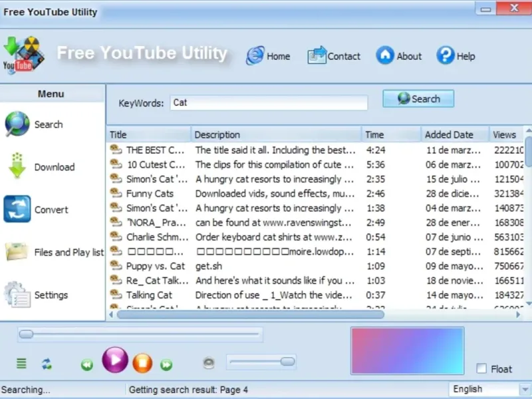Open the Help toolbar item
Viewport: 532px width, 399px height.
pyautogui.click(x=456, y=56)
